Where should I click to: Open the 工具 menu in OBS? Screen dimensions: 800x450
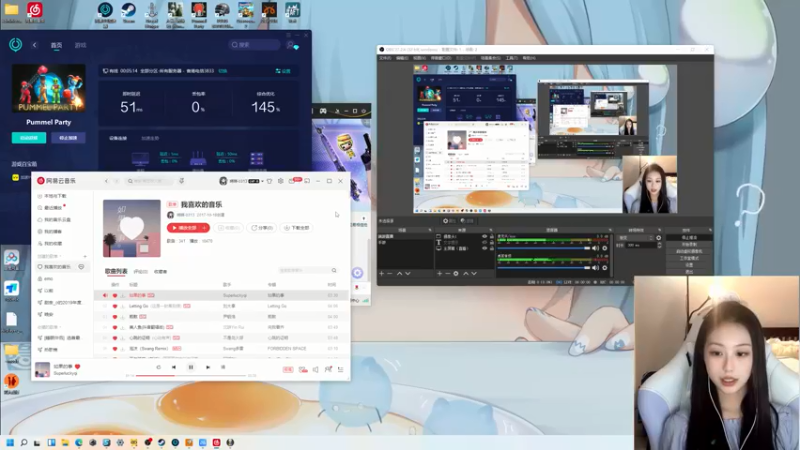point(511,58)
